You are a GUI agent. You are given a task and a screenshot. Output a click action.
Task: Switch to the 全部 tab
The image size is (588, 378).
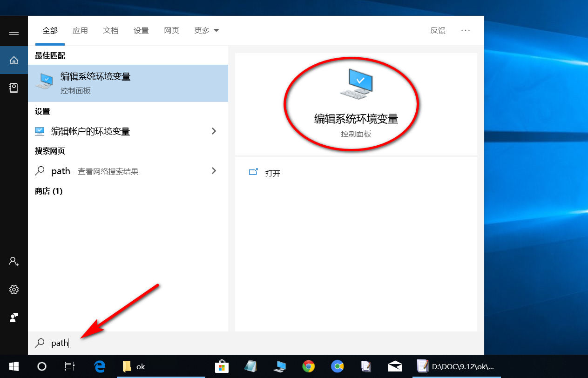pos(50,31)
